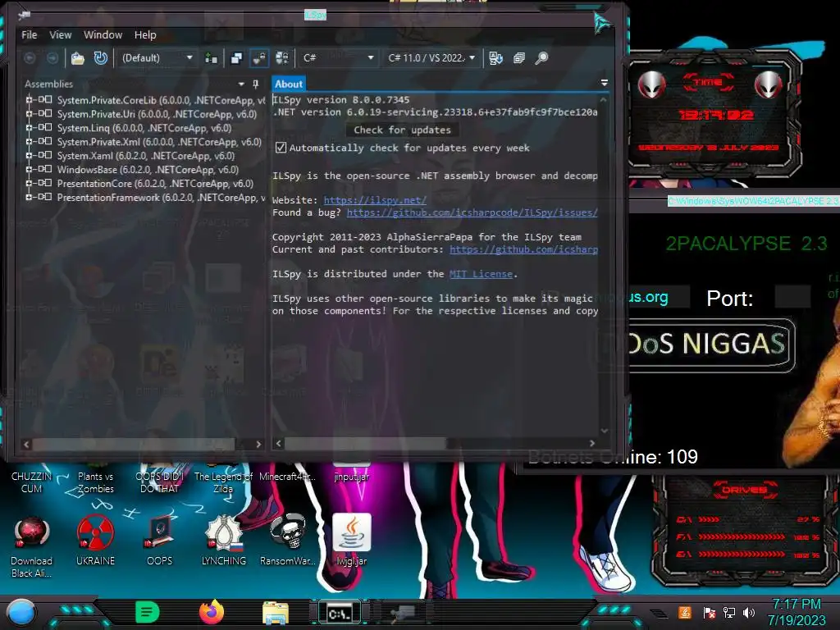840x630 pixels.
Task: Click the Check for updates button
Action: pyautogui.click(x=402, y=130)
